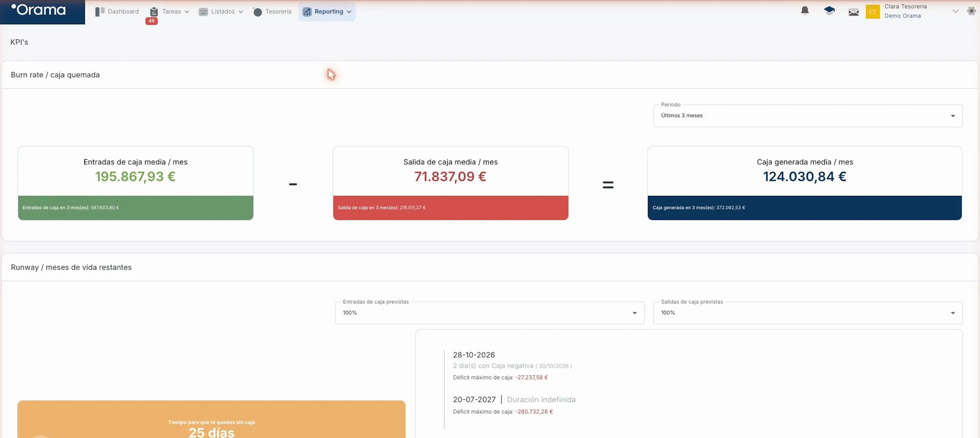
Task: Click 124.030,84 € generated cash value
Action: click(804, 177)
